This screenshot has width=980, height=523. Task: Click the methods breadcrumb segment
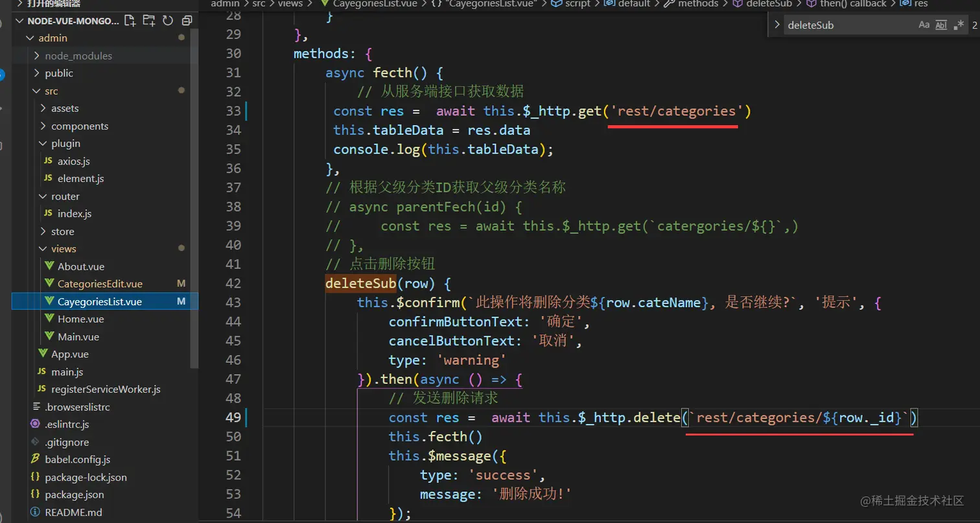tap(698, 4)
